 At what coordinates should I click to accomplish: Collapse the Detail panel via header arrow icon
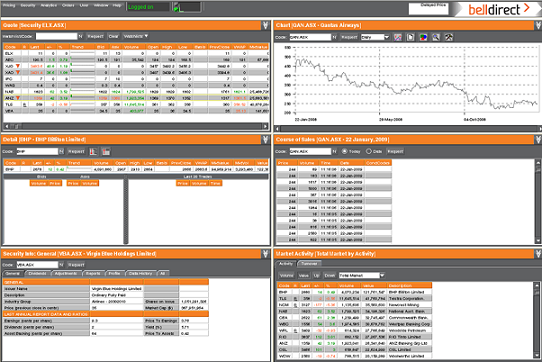tap(265, 139)
